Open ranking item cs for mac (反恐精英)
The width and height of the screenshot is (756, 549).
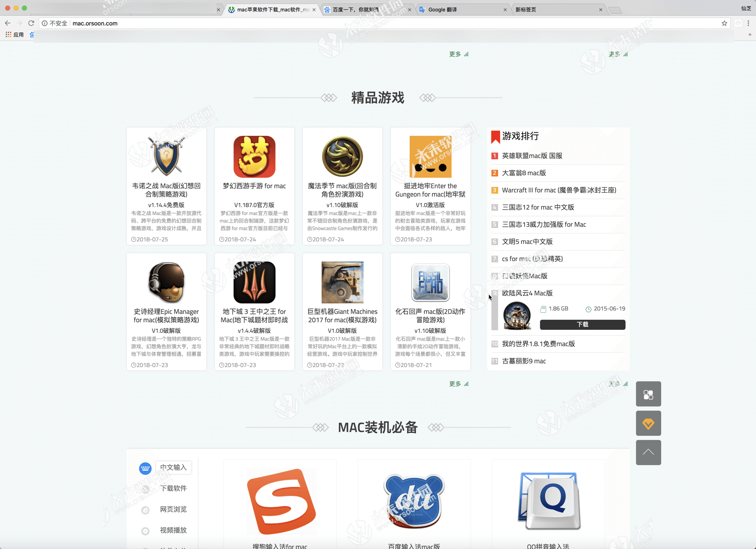532,259
